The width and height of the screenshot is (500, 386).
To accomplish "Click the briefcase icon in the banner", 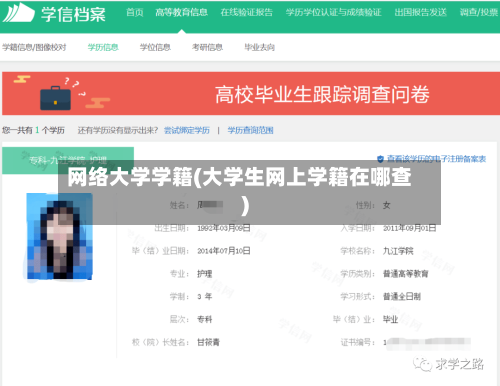I will [x=55, y=98].
